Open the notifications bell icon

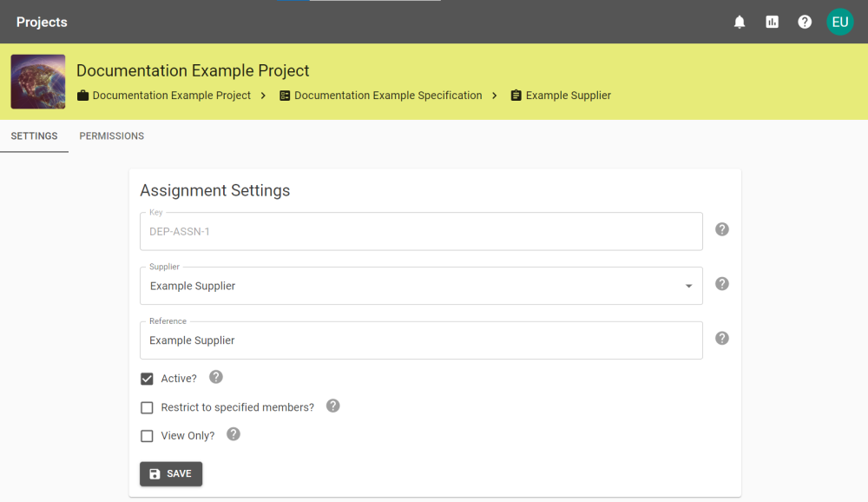click(x=740, y=22)
